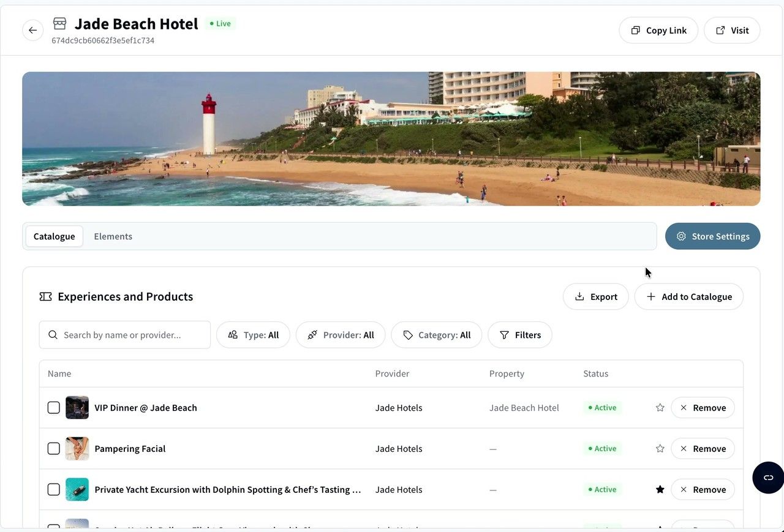Click the Provider column header
The image size is (784, 532).
[x=393, y=373]
